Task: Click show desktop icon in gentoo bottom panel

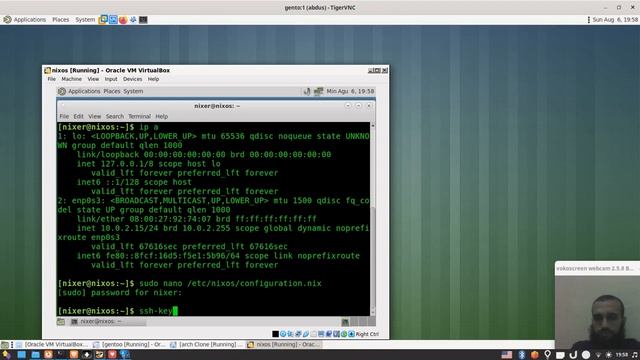Action: [4, 344]
